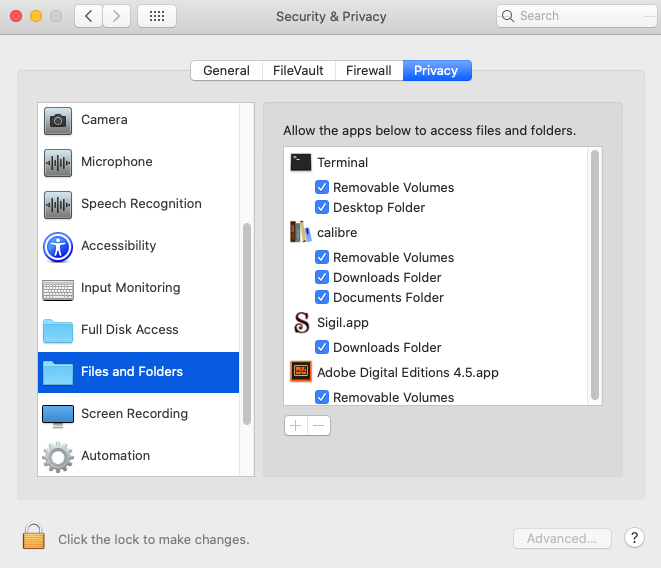
Task: Uncheck Desktop Folder under Terminal
Action: tap(322, 207)
